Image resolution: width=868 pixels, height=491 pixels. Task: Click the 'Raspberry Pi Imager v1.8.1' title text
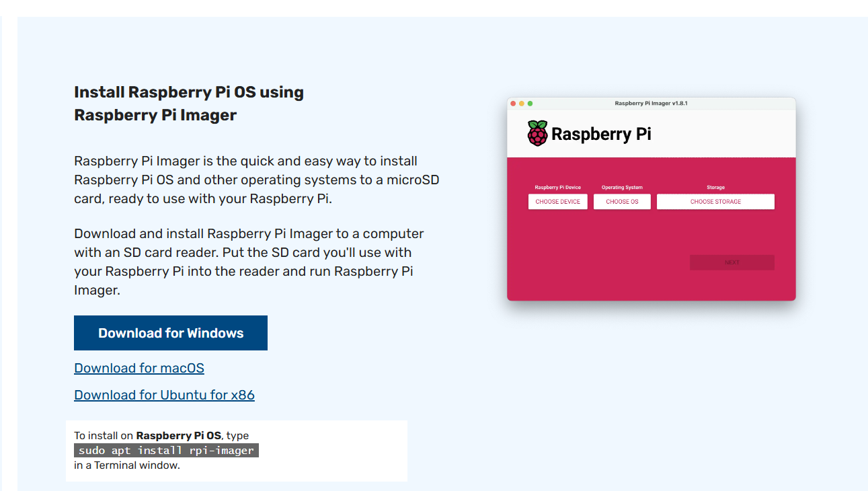[x=651, y=104]
